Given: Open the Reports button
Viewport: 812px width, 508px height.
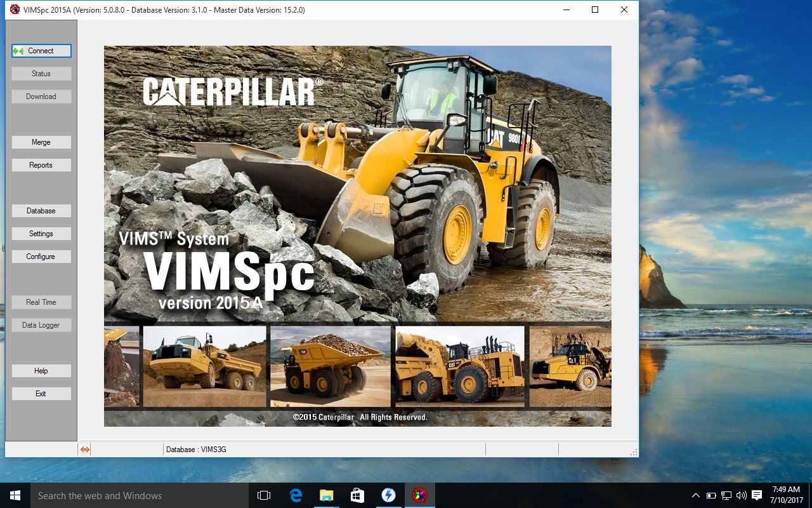Looking at the screenshot, I should (x=41, y=165).
